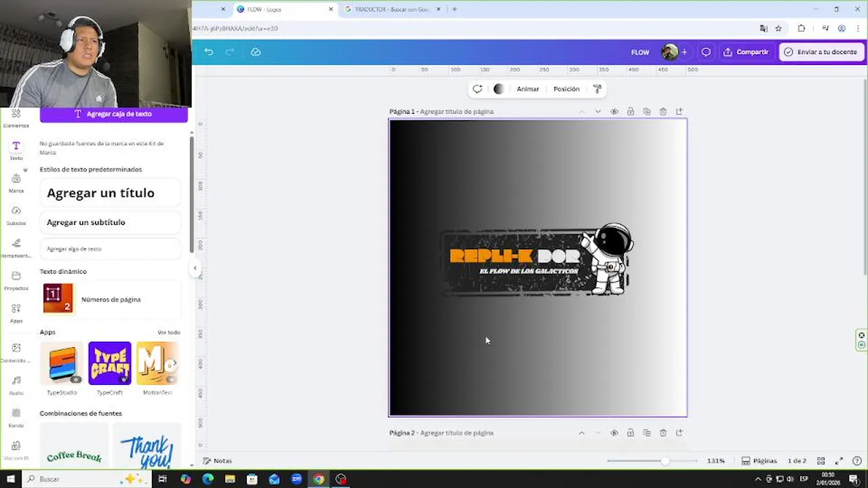Open the Contenido sidebar panel

[x=16, y=352]
